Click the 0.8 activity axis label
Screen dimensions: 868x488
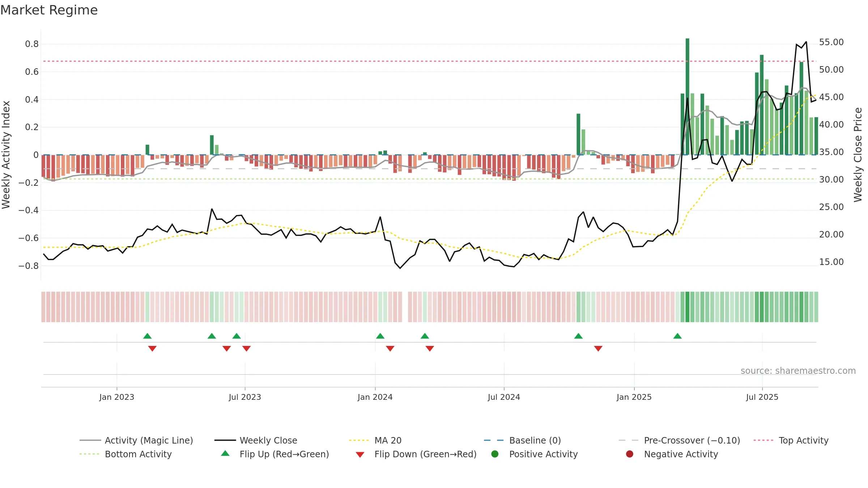pyautogui.click(x=32, y=44)
